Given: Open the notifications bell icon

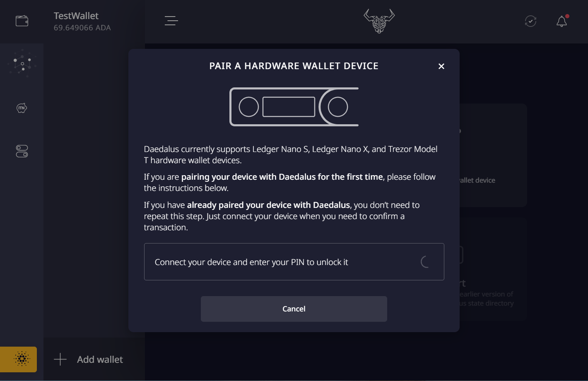Looking at the screenshot, I should click(x=561, y=21).
